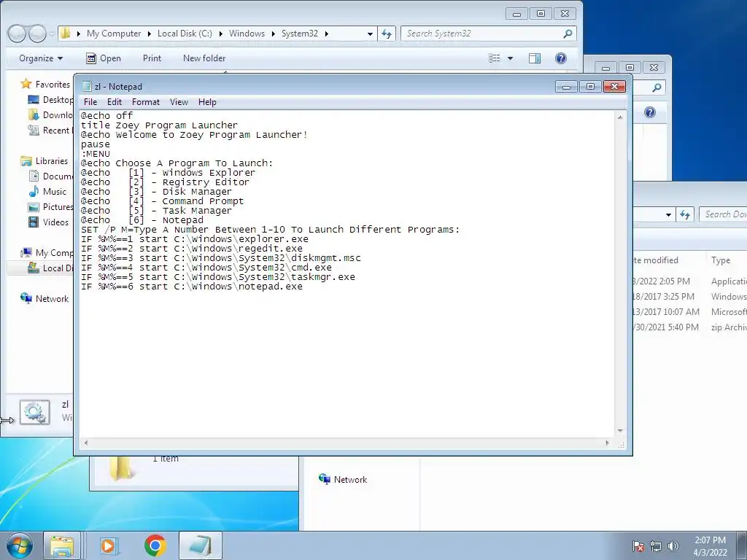Open the File menu in Notepad

tap(90, 102)
